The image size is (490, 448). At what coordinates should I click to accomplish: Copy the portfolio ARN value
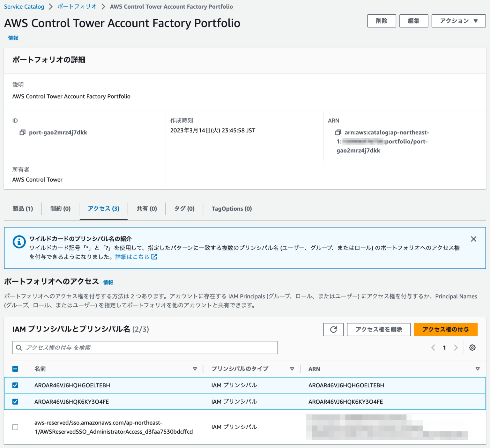(338, 132)
